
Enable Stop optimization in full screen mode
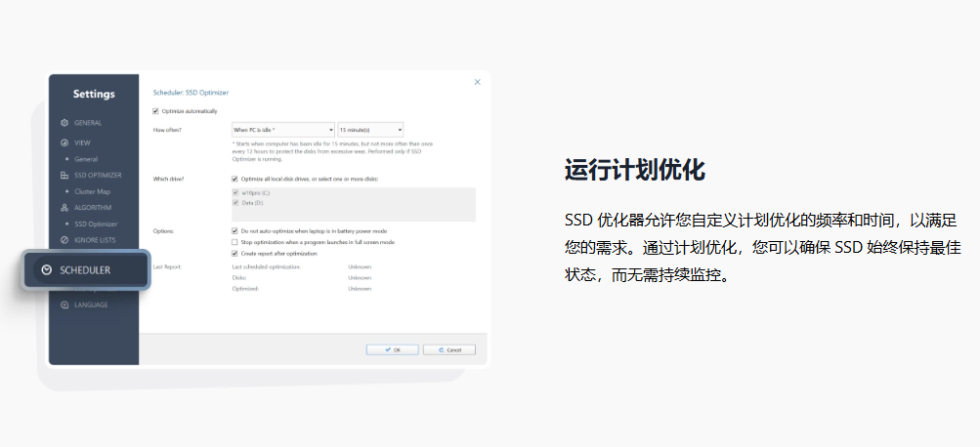pyautogui.click(x=235, y=242)
